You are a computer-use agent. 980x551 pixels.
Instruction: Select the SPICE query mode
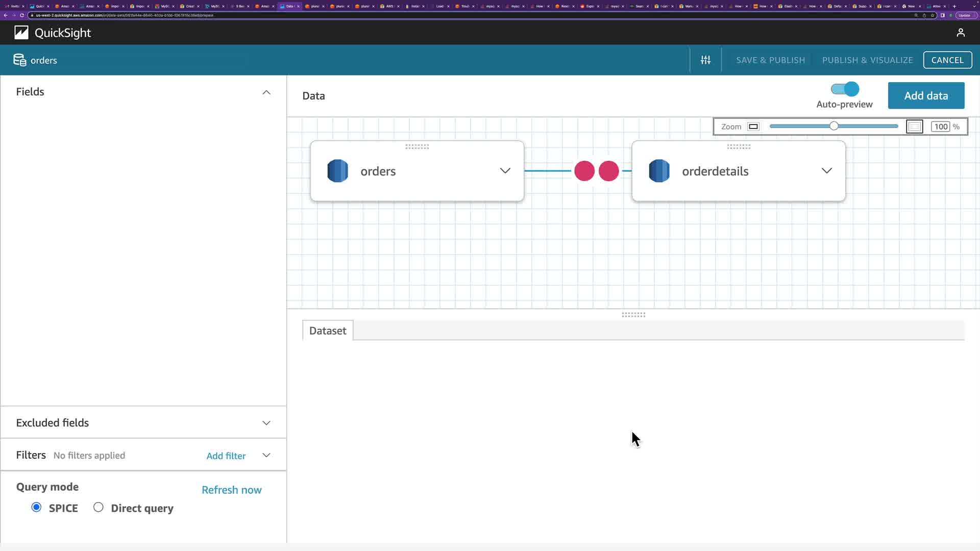(36, 507)
